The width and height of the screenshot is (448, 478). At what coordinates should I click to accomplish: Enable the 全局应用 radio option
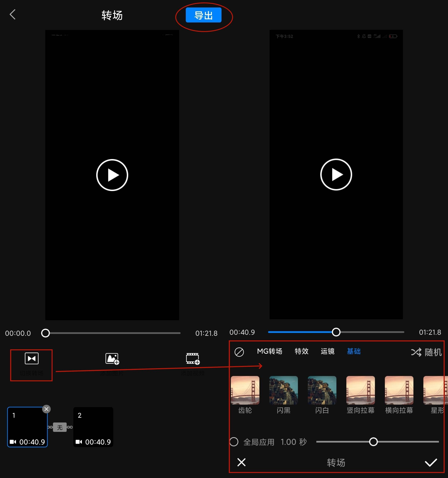coord(234,442)
